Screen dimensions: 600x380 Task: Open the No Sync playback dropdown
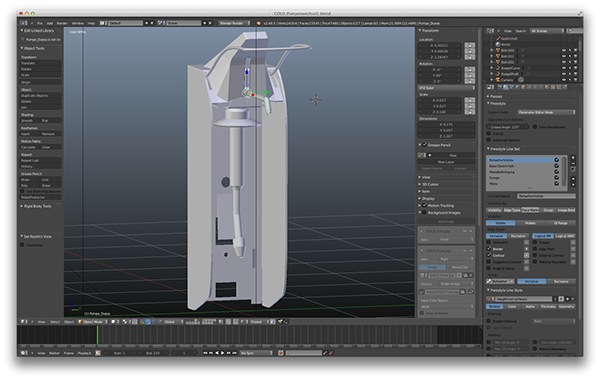tap(256, 353)
